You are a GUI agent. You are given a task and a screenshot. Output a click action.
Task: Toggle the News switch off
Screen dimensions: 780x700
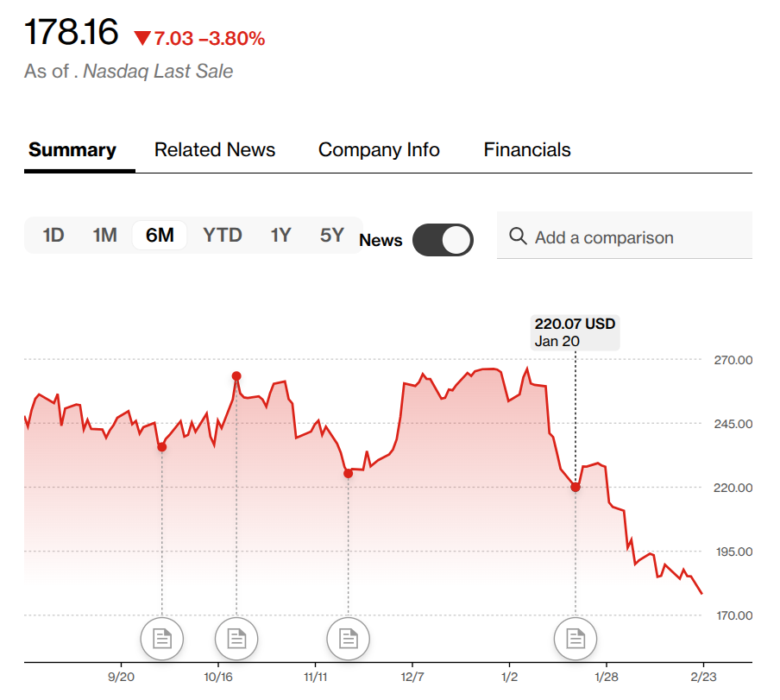pos(443,240)
